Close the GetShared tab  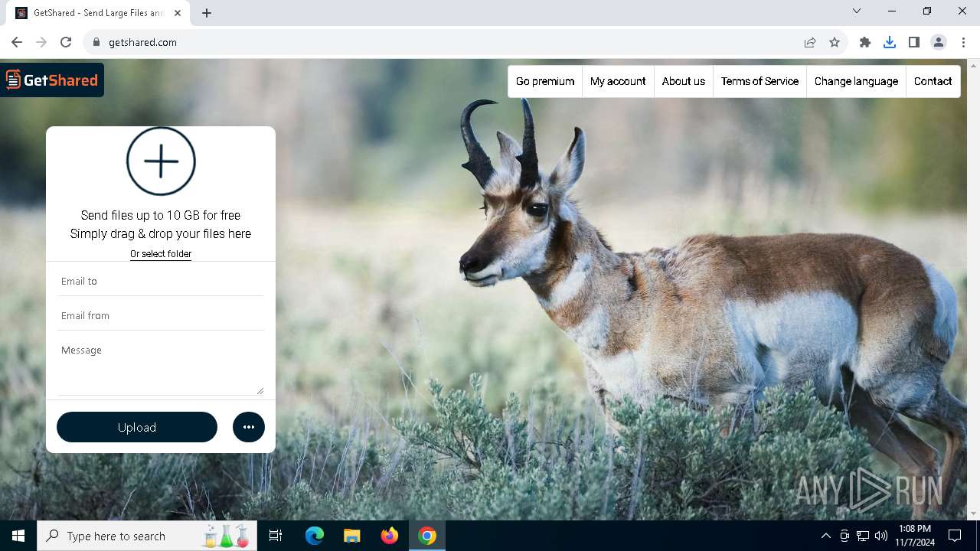[x=178, y=13]
